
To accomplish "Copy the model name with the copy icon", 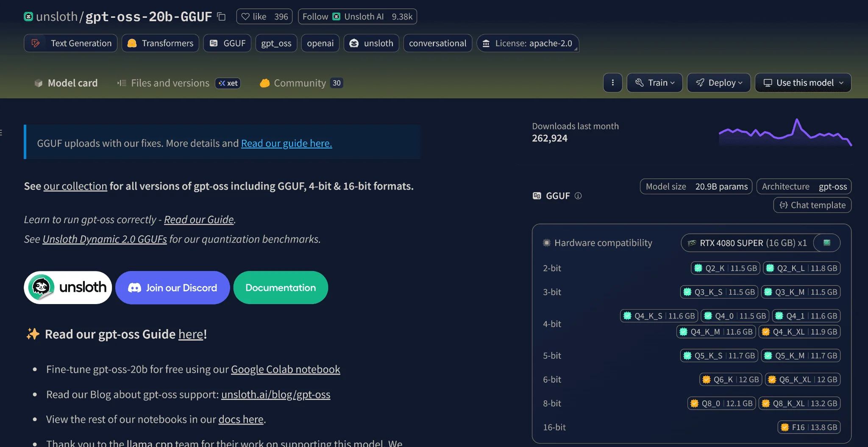I will pyautogui.click(x=221, y=17).
